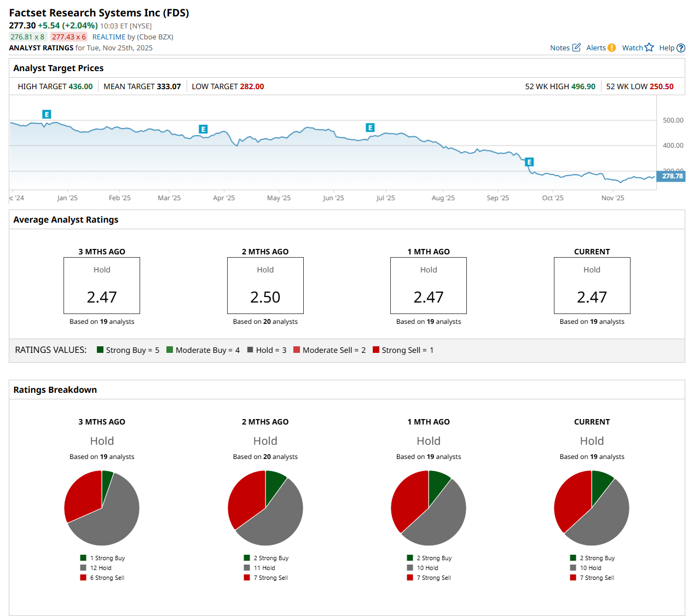
Task: Click the earnings marker near Jan '25
Action: [x=47, y=114]
